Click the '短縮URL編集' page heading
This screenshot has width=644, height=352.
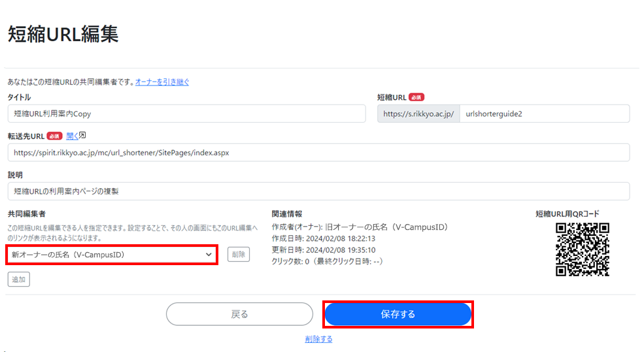pos(63,34)
